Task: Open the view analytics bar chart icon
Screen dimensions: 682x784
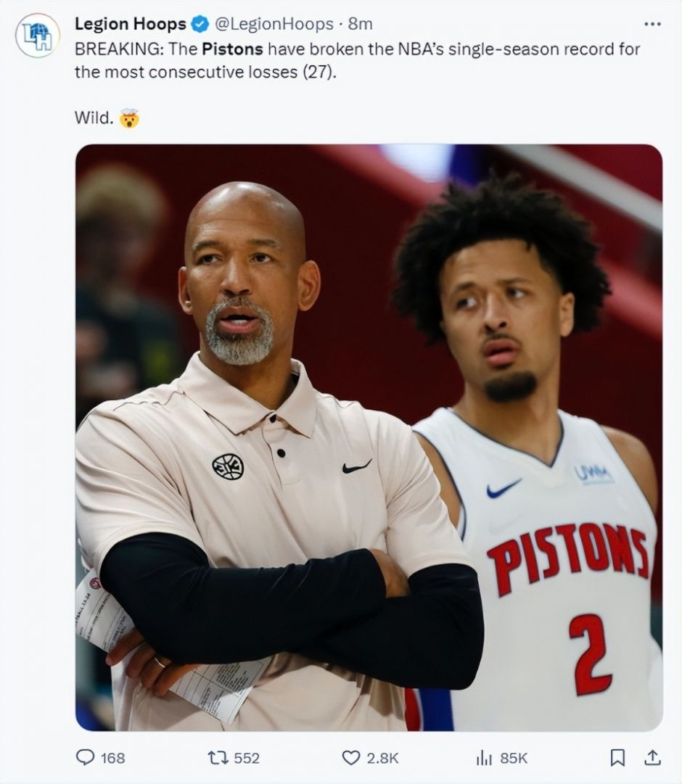Action: (484, 757)
